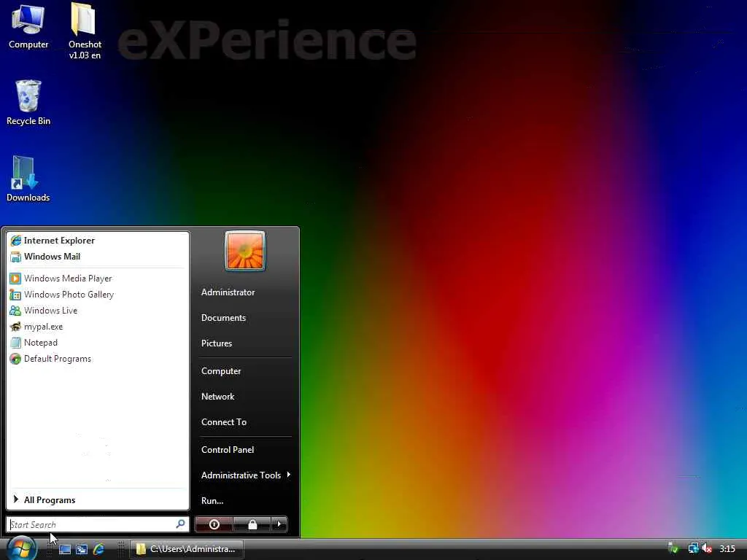Click the network tray icon
747x560 pixels.
point(693,548)
